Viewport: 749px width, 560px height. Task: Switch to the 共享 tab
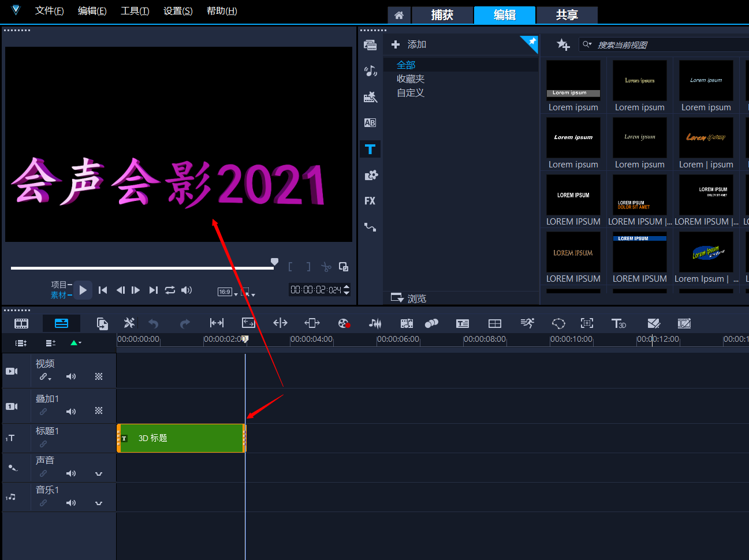pos(567,15)
